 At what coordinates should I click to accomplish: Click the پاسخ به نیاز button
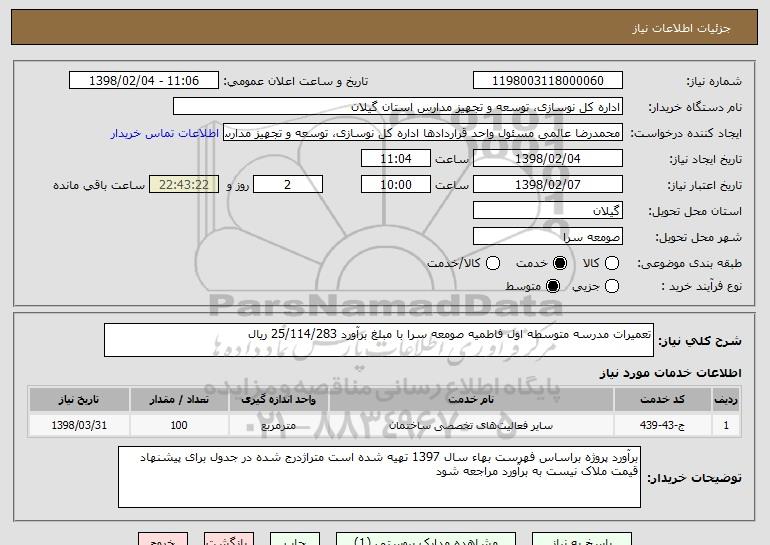[x=582, y=539]
